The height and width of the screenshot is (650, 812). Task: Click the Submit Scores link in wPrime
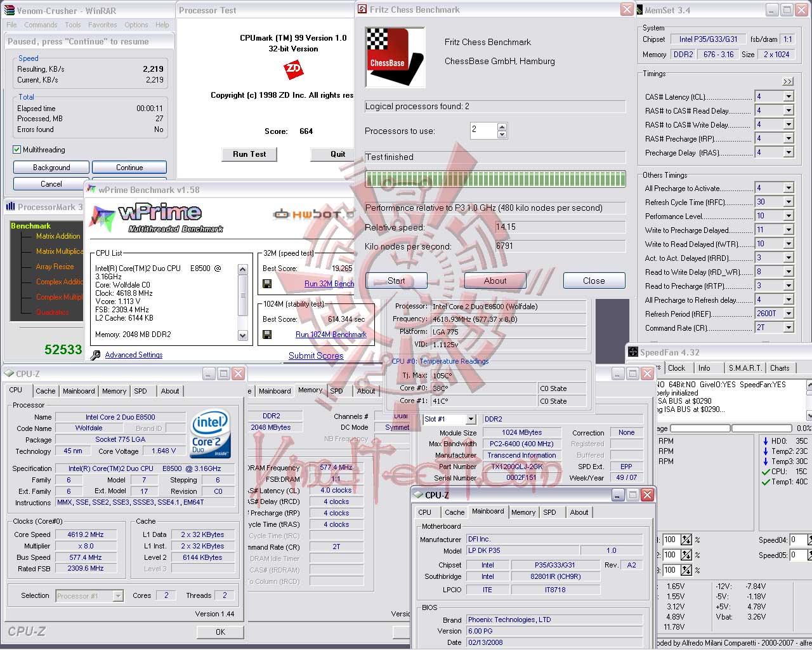316,355
